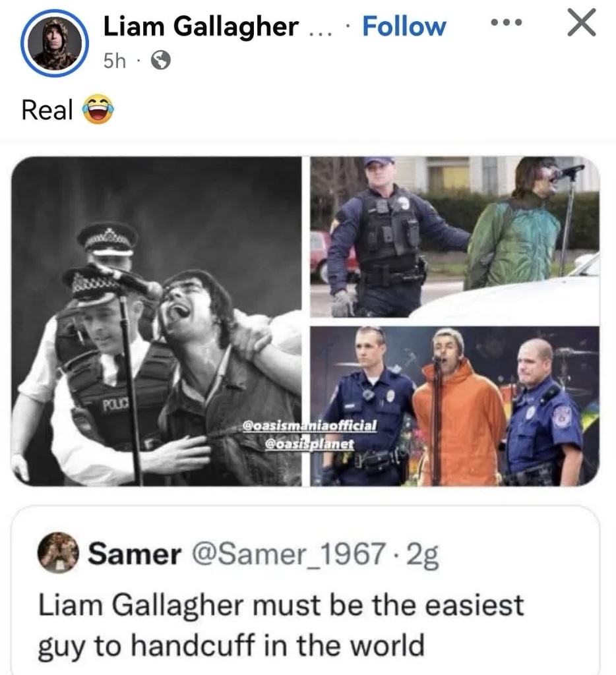
Task: Open Liam Gallagher's profile picture
Action: click(x=55, y=43)
